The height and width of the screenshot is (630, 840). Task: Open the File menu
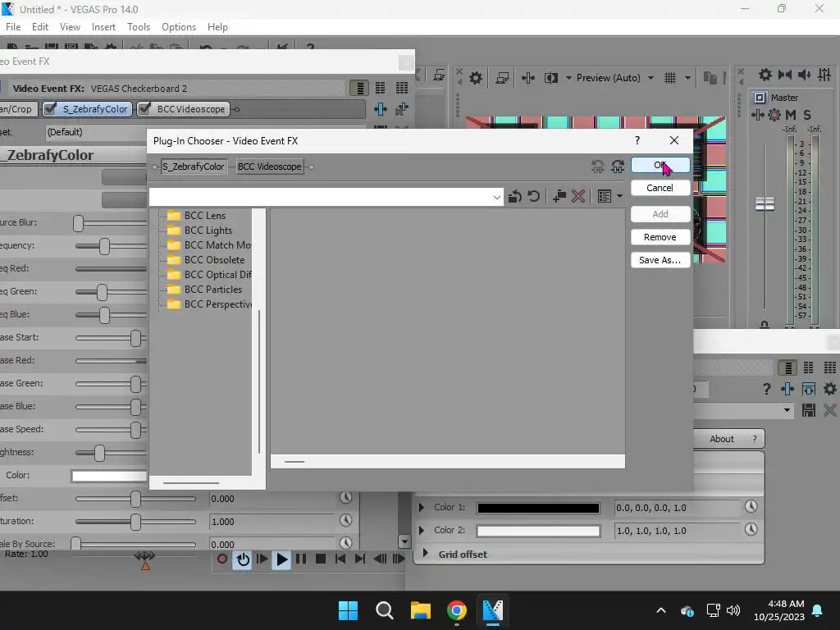(x=13, y=27)
